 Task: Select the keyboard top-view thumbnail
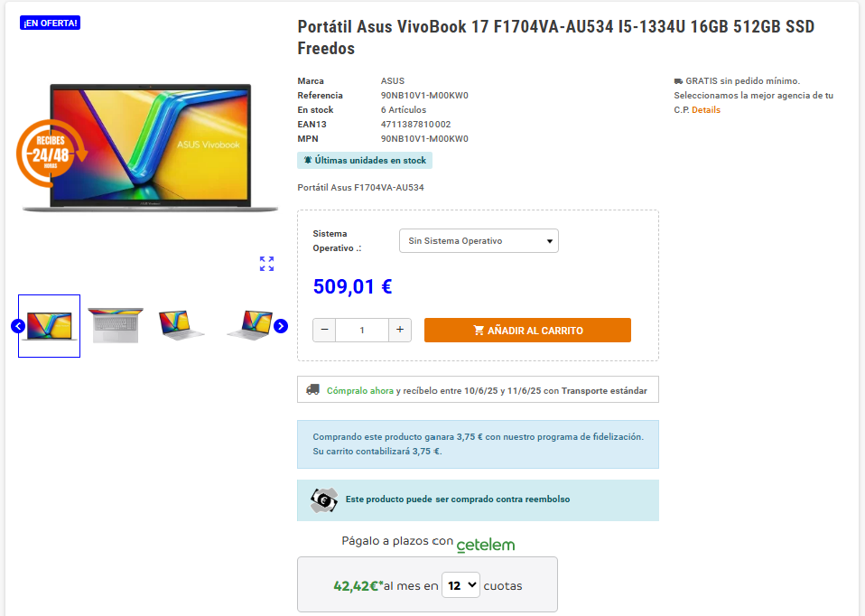(x=116, y=326)
